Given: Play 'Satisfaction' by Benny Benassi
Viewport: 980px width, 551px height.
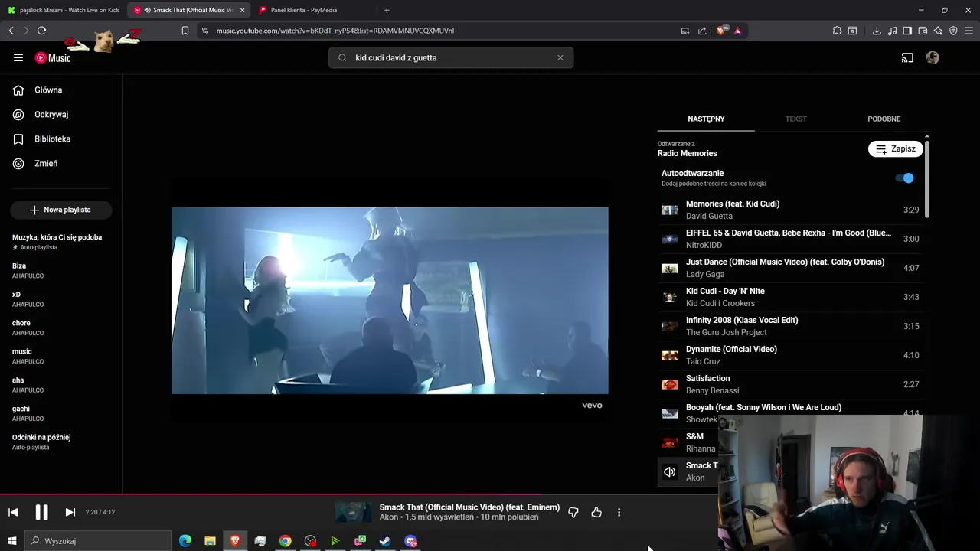Looking at the screenshot, I should [790, 384].
